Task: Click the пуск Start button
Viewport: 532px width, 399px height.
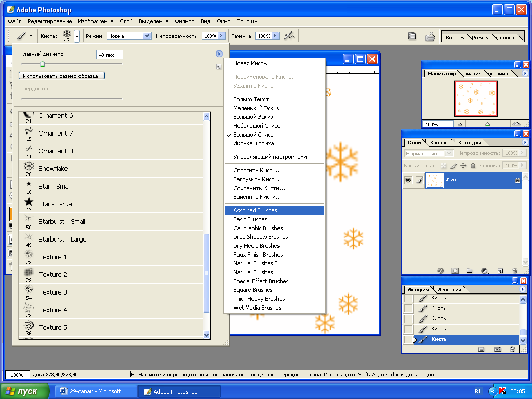Action: point(24,391)
